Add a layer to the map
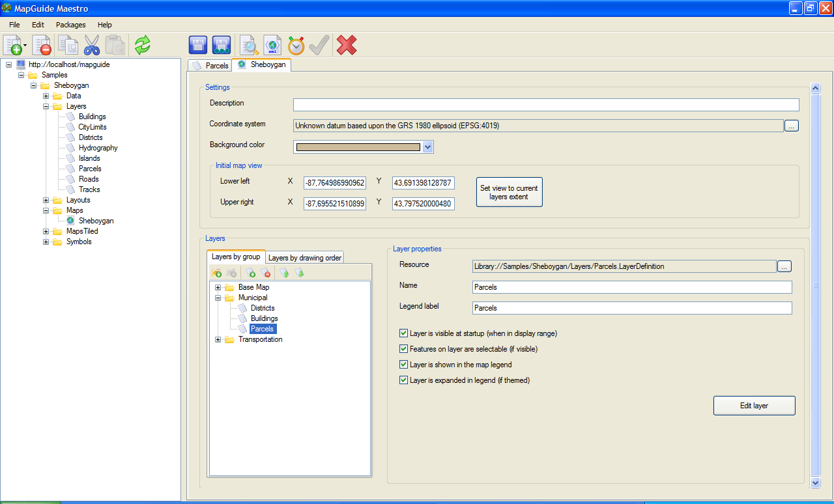The height and width of the screenshot is (504, 834). 250,273
